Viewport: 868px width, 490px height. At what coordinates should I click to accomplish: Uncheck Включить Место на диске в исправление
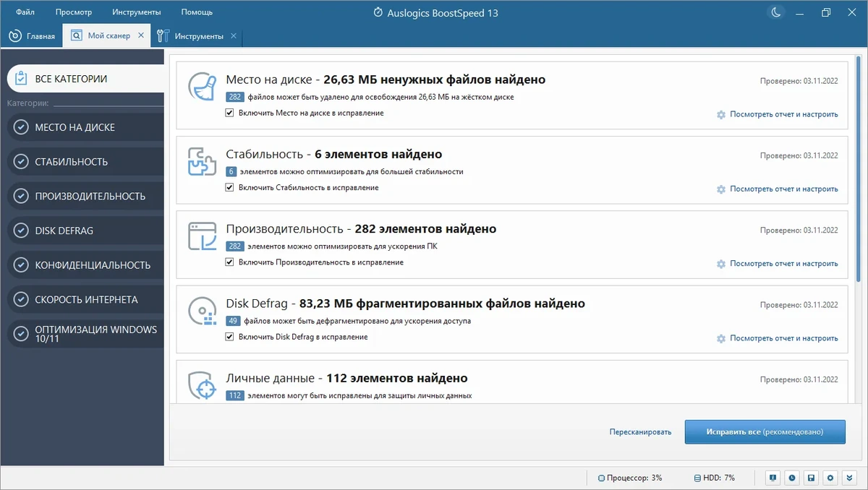pos(229,113)
